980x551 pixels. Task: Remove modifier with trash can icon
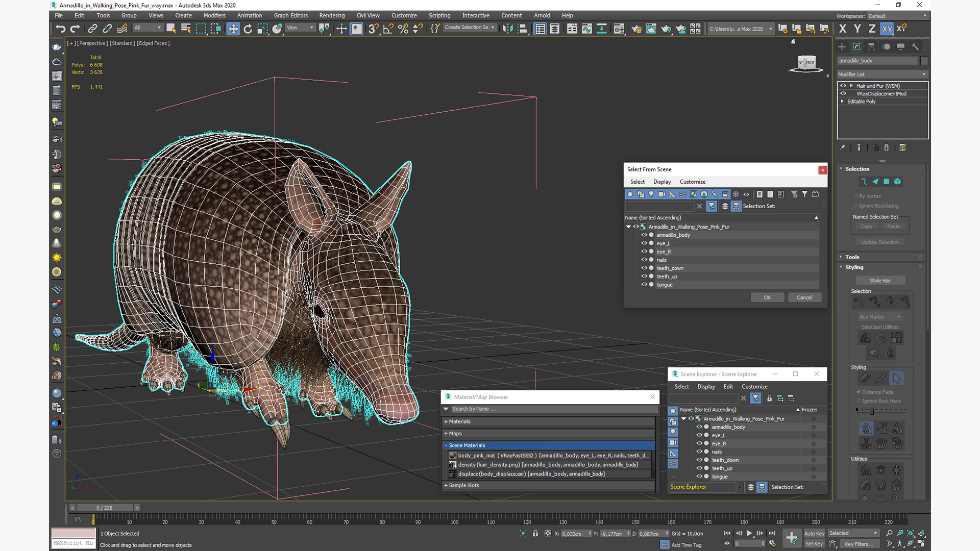coord(887,147)
